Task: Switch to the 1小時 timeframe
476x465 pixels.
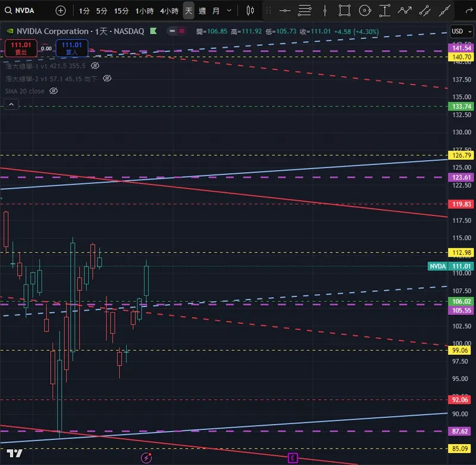Action: click(x=145, y=11)
